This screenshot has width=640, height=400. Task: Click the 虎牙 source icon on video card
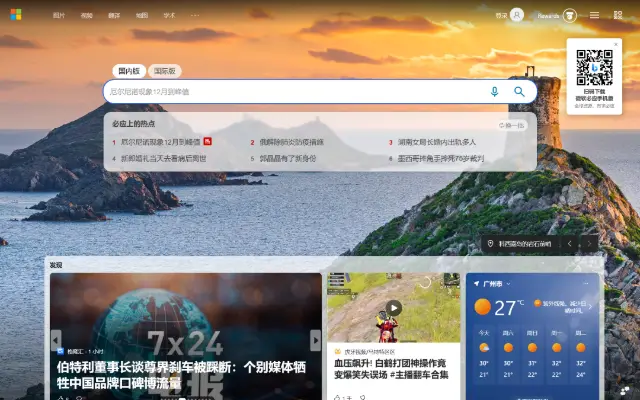coord(338,351)
